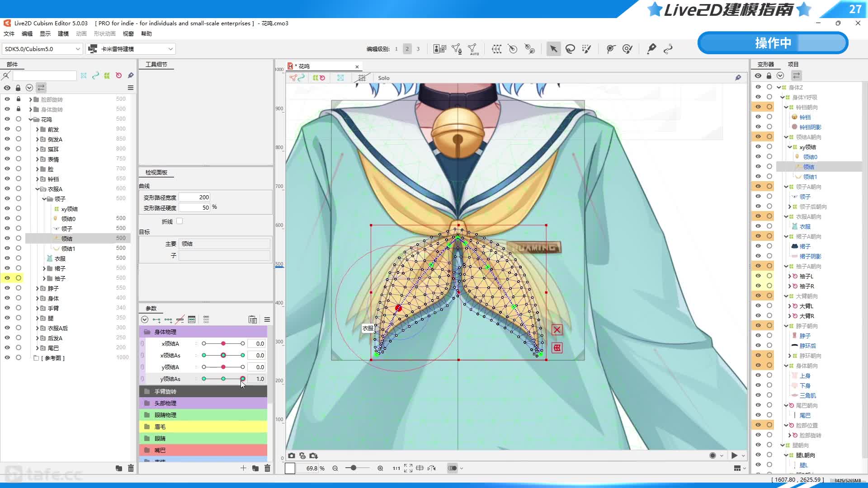
Task: Collapse the 衣服A part folder
Action: (38, 189)
